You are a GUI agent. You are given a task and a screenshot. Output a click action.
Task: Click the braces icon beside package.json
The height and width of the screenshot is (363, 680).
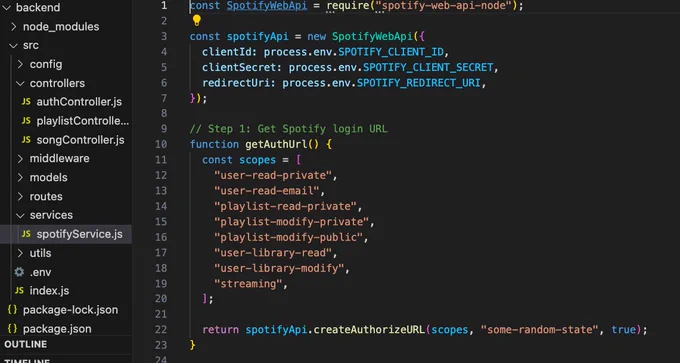coord(12,329)
